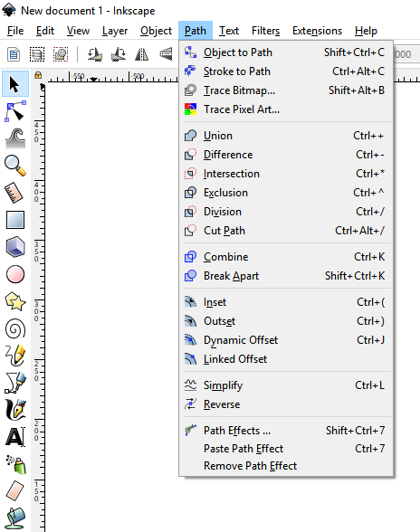Open the View menu
The image size is (420, 532).
(x=78, y=31)
